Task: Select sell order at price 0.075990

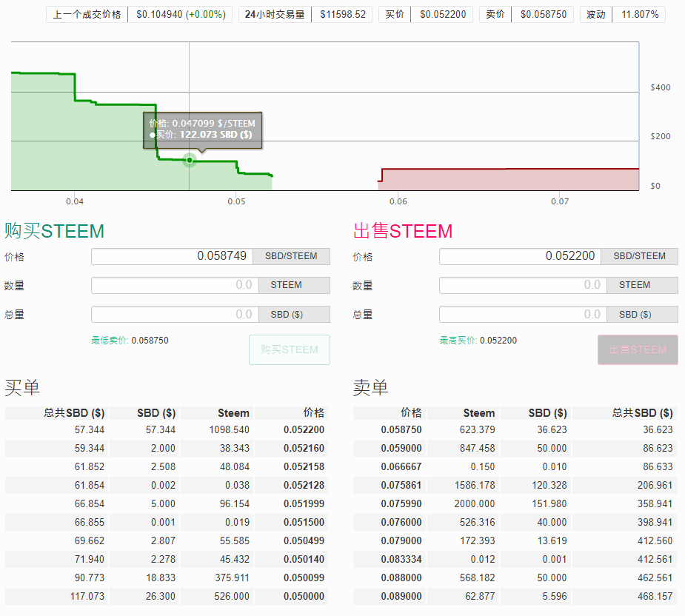Action: (x=515, y=503)
